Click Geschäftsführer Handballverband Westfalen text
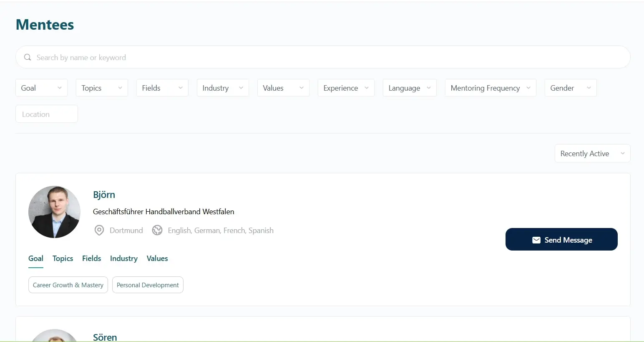Screen dimensions: 644x342 164,212
